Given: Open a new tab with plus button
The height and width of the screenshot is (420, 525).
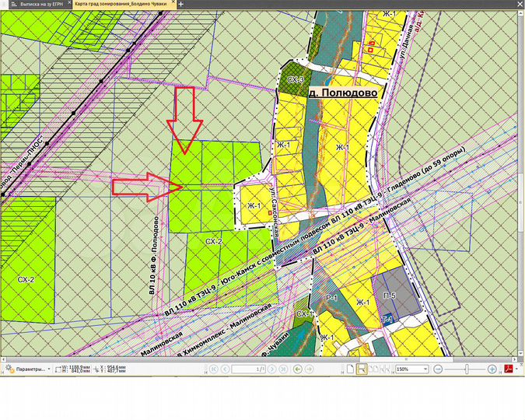Looking at the screenshot, I should coord(181,4).
